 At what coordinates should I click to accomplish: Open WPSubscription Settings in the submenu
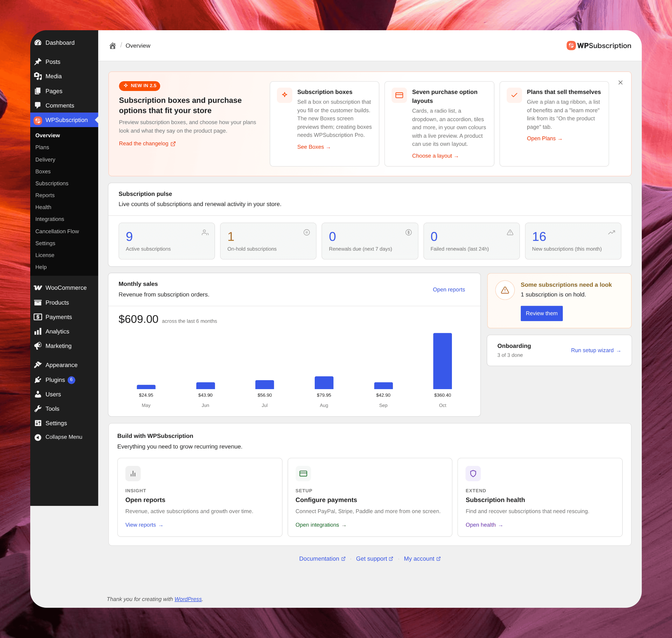point(64,243)
